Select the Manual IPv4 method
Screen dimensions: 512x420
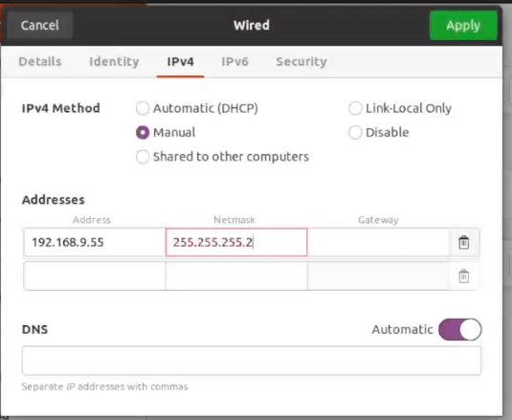click(166, 132)
